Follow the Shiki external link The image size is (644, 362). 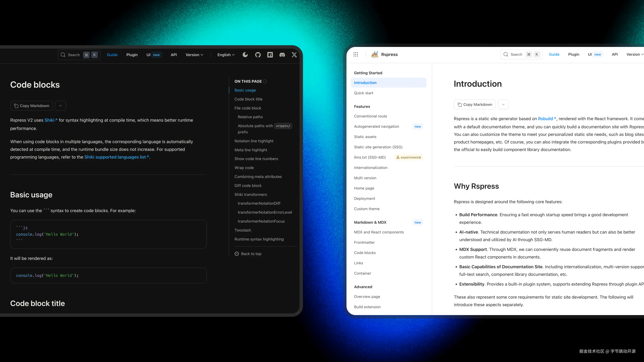[51, 120]
